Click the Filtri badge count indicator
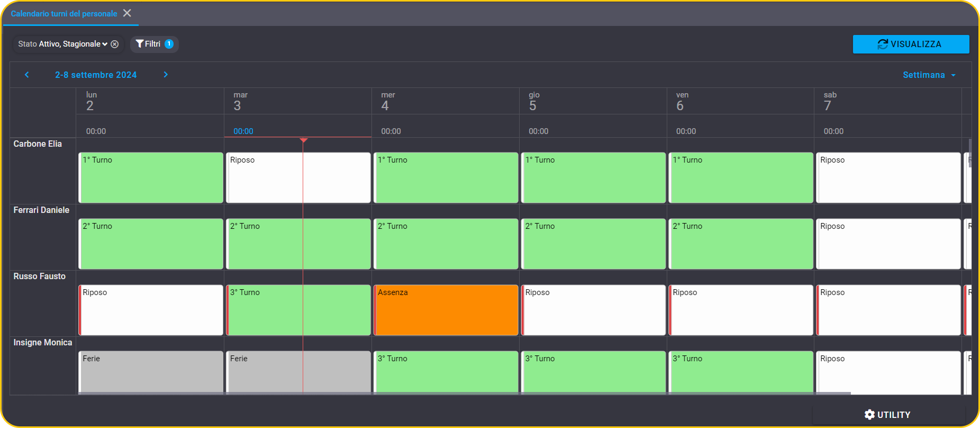The width and height of the screenshot is (980, 428). pos(169,44)
